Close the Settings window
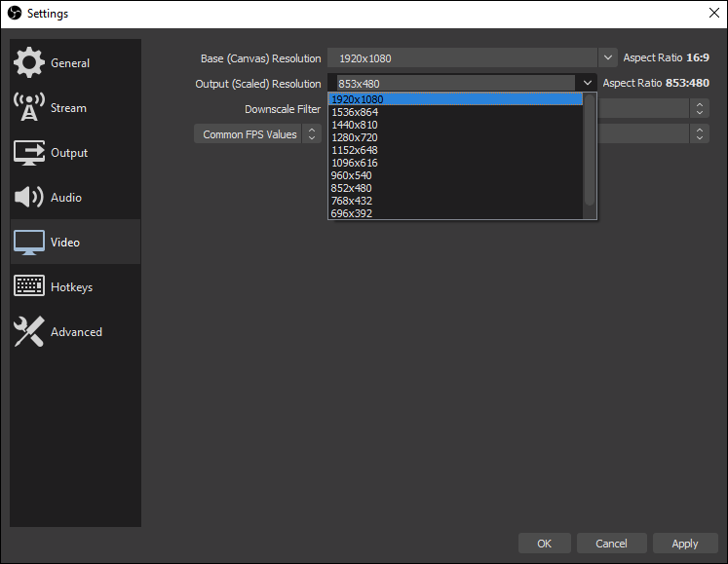The width and height of the screenshot is (728, 564). (714, 13)
